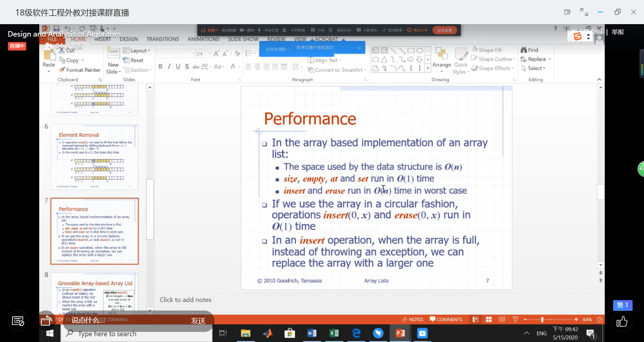The width and height of the screenshot is (644, 342).
Task: Open the ANIMATIONS ribbon tab
Action: pyautogui.click(x=203, y=39)
